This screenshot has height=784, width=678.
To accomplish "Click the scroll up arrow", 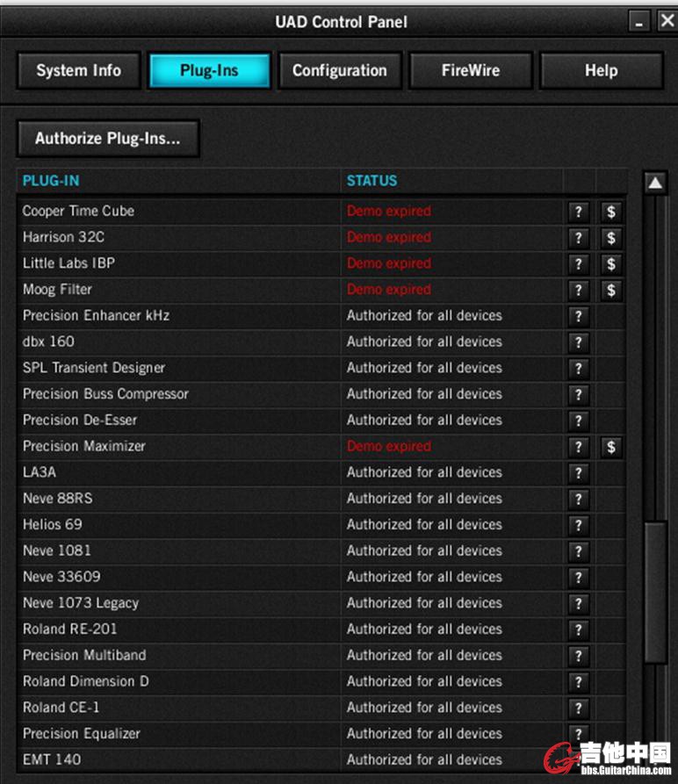I will pos(655,183).
